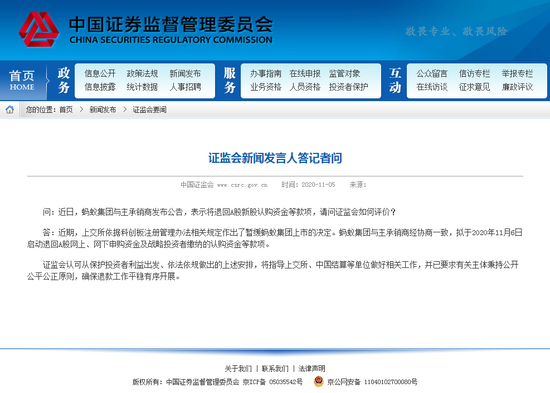This screenshot has height=393, width=550.
Task: Open 信息公开 in the navigation menu
Action: 100,74
